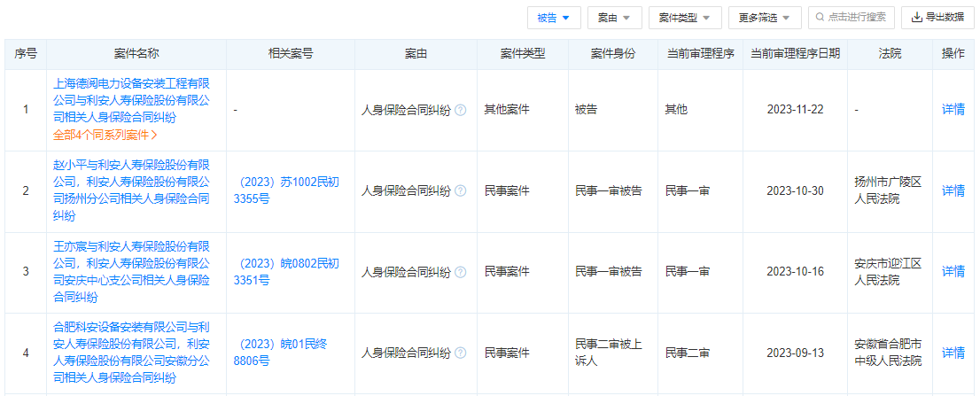The height and width of the screenshot is (396, 980).
Task: Select the date cell 2023-11-22
Action: click(x=796, y=110)
